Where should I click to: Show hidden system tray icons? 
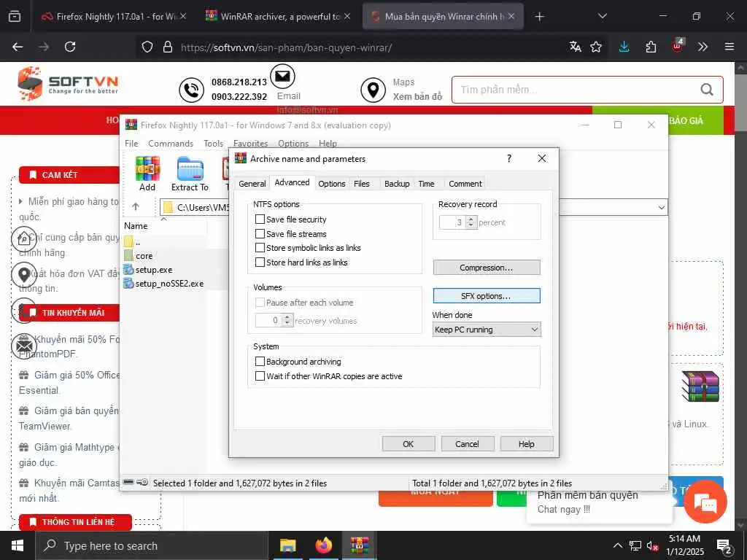pos(617,545)
